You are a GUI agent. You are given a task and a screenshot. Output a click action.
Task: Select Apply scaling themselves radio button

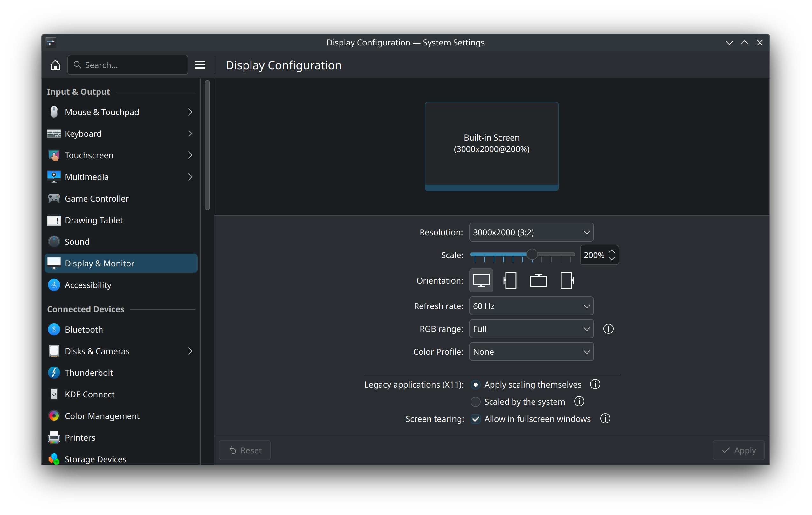tap(475, 384)
